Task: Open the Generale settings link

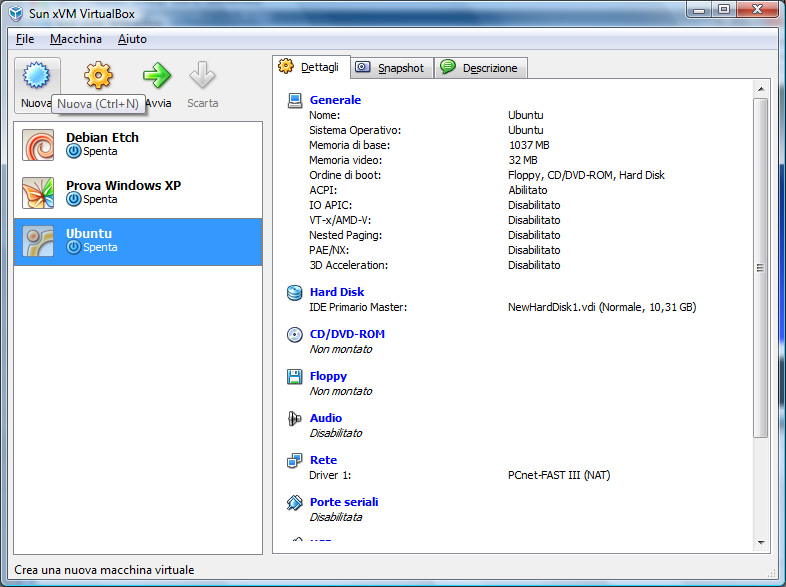Action: pos(335,100)
